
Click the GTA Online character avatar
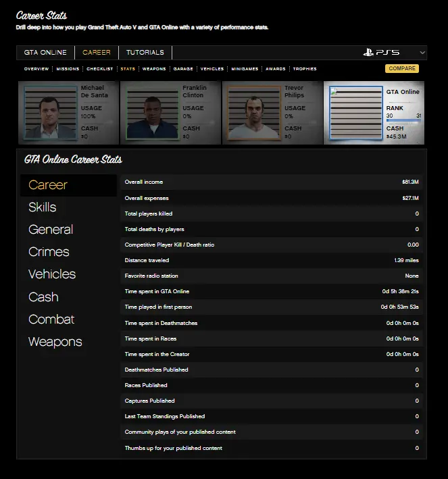pos(355,113)
